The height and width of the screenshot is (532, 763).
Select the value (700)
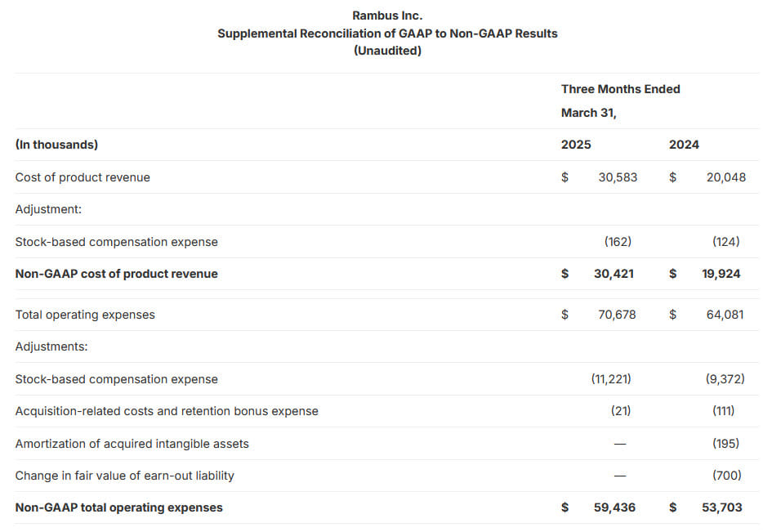point(727,475)
